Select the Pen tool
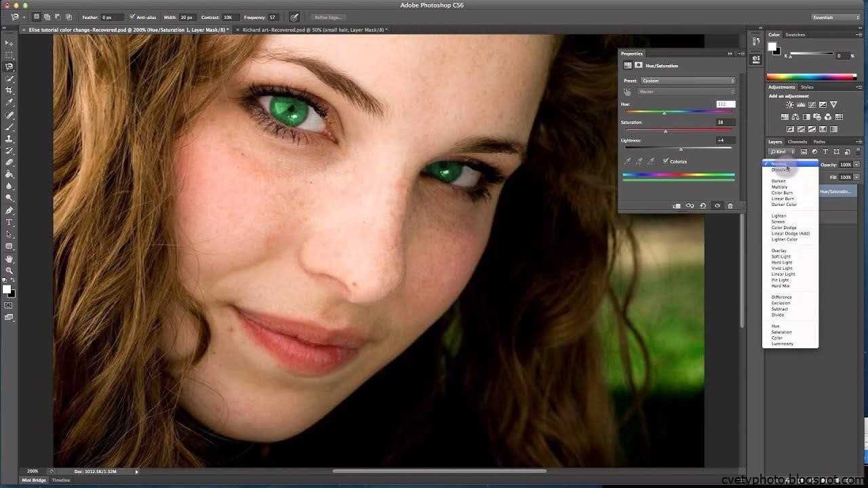 9,211
